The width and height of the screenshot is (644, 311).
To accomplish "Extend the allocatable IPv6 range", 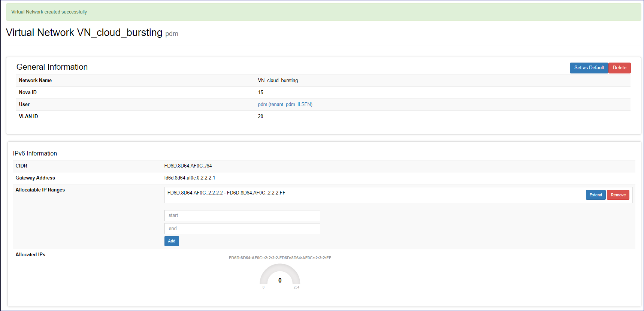I will (595, 195).
